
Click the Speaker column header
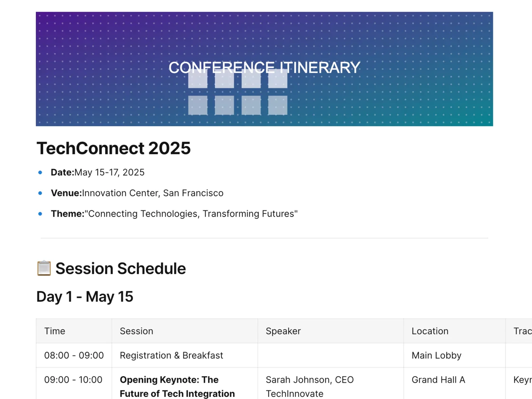tap(283, 331)
